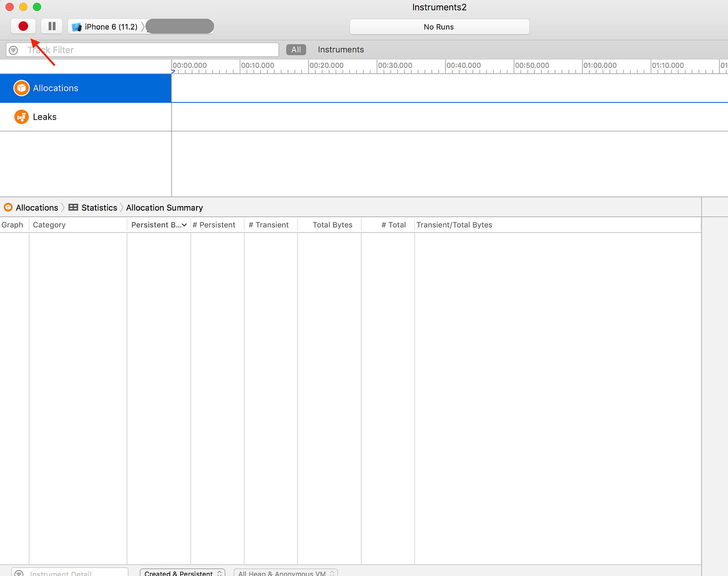
Task: Open the Created & Persistent lifespan dropdown
Action: (182, 573)
